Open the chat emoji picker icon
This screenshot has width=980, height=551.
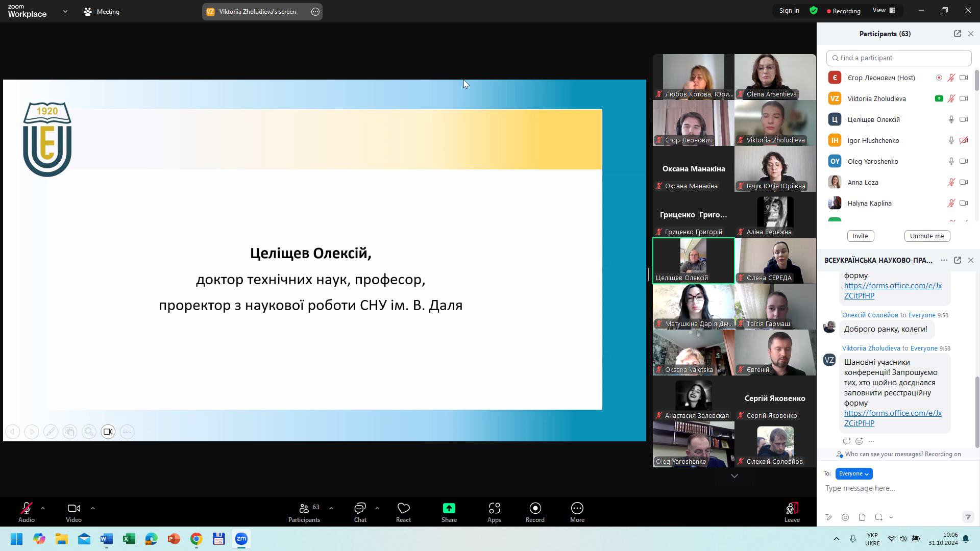click(x=845, y=517)
